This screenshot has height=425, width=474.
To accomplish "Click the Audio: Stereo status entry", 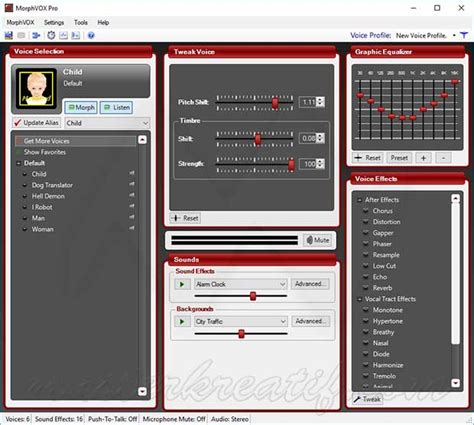I will pyautogui.click(x=230, y=419).
